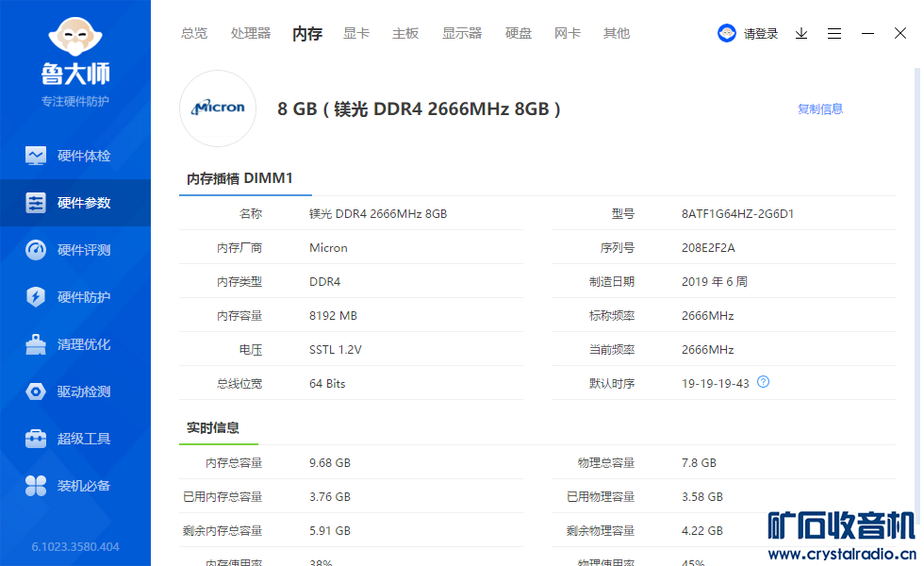Screen dimensions: 924x566
Task: Click model value 8ATF1G64HZ-2G6D1
Action: 737,214
